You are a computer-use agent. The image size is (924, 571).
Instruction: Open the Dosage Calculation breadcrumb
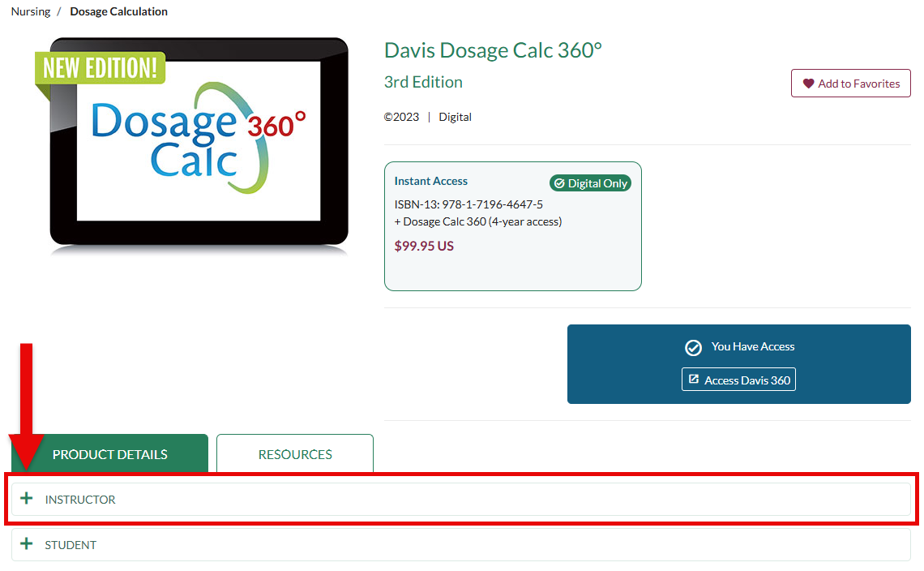point(118,11)
